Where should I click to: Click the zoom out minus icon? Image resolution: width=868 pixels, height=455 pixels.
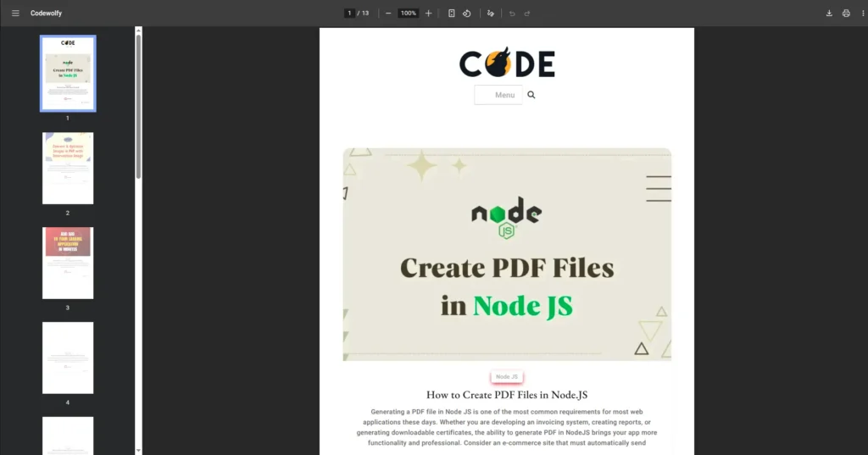click(388, 14)
